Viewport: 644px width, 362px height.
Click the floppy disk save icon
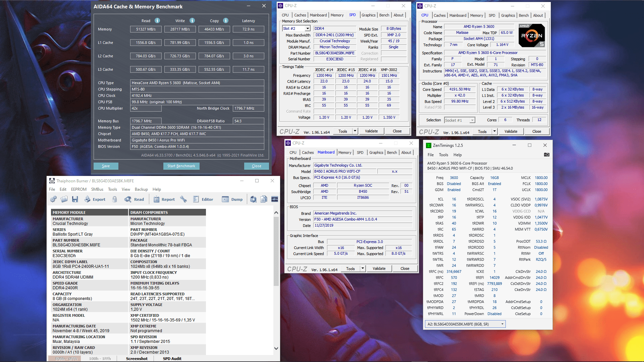click(75, 199)
